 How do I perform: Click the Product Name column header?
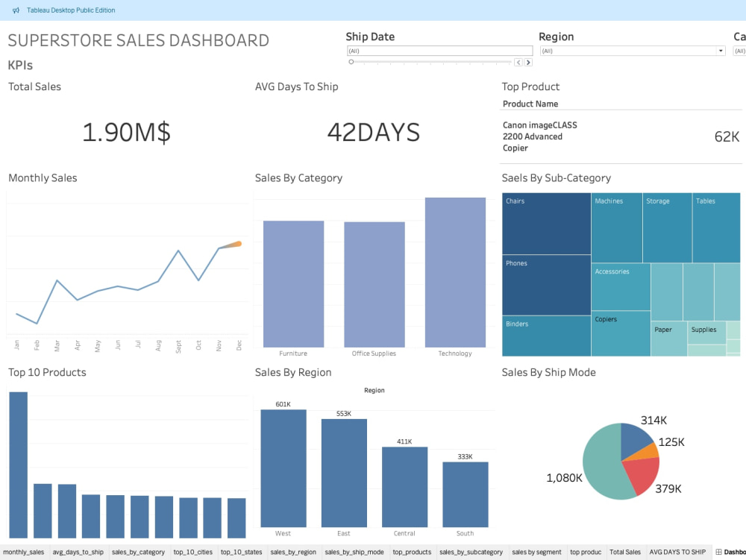[530, 104]
